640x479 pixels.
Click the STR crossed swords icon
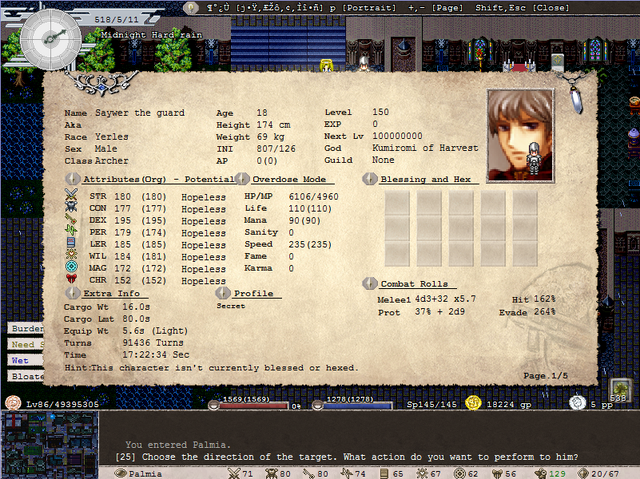tap(71, 195)
